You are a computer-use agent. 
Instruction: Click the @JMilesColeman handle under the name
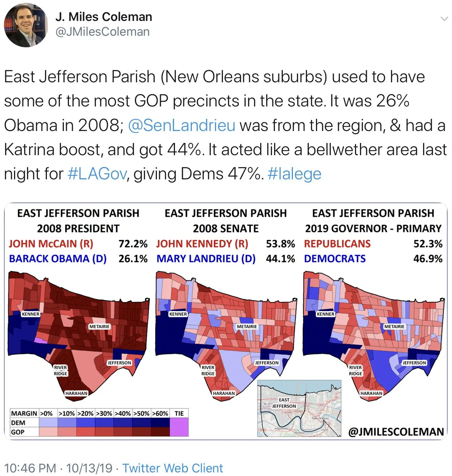pyautogui.click(x=102, y=32)
